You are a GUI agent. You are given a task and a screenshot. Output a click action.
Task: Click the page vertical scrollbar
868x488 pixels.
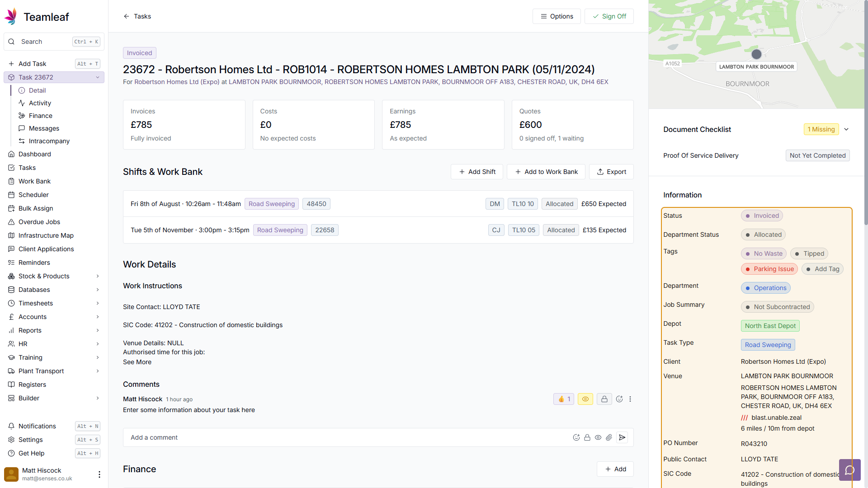(x=865, y=112)
